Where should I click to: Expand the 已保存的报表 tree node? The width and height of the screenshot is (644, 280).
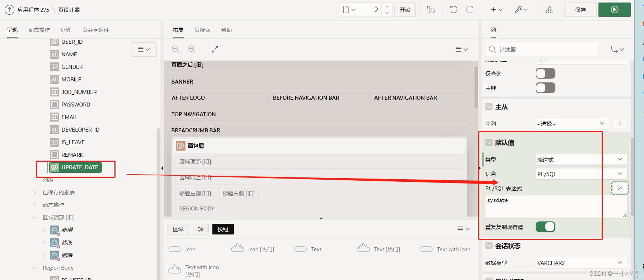pos(34,193)
